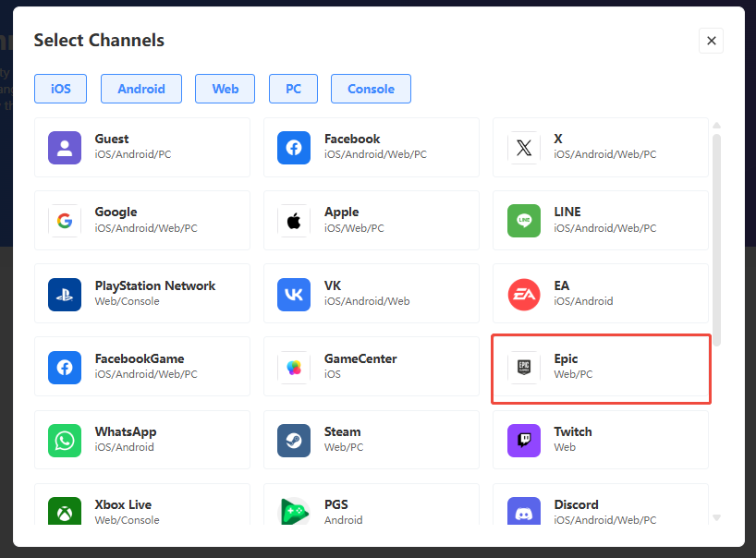Image resolution: width=756 pixels, height=558 pixels.
Task: Filter channels by Console platform
Action: pyautogui.click(x=371, y=89)
